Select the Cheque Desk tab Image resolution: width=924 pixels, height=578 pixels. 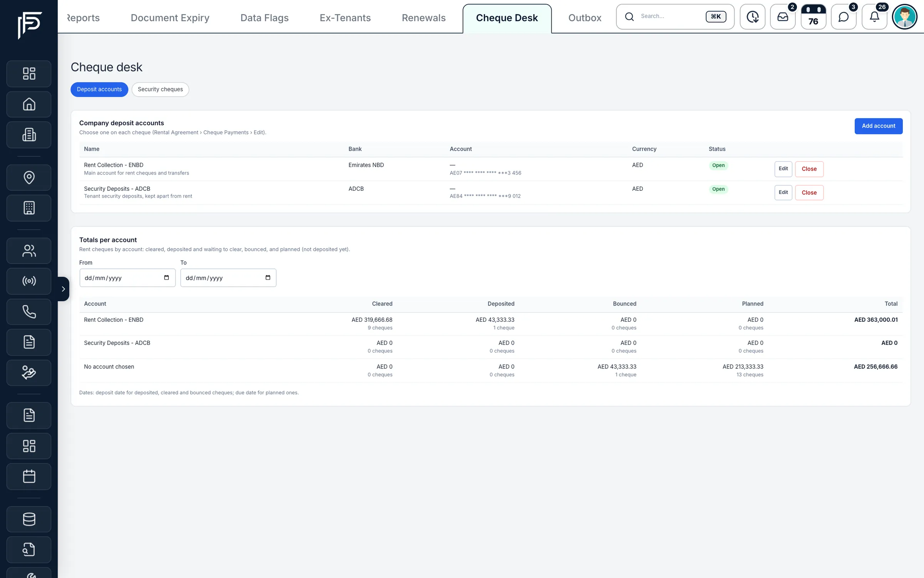[x=507, y=18]
